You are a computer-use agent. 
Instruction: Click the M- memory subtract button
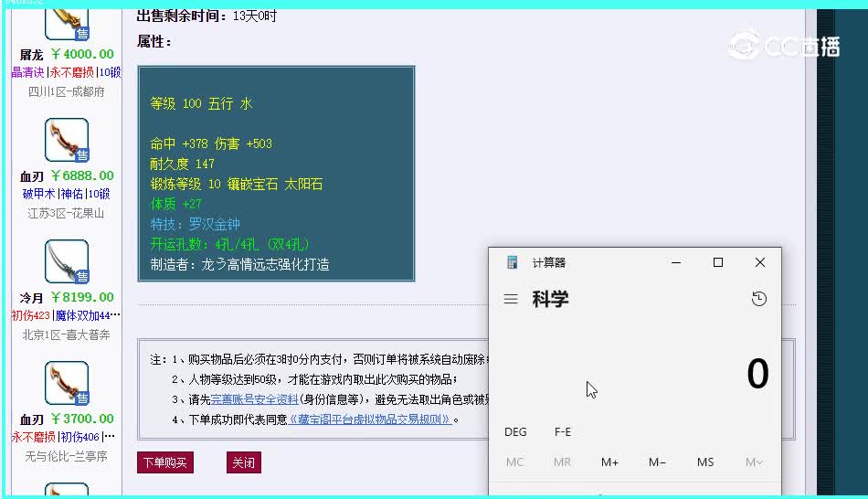pyautogui.click(x=657, y=462)
